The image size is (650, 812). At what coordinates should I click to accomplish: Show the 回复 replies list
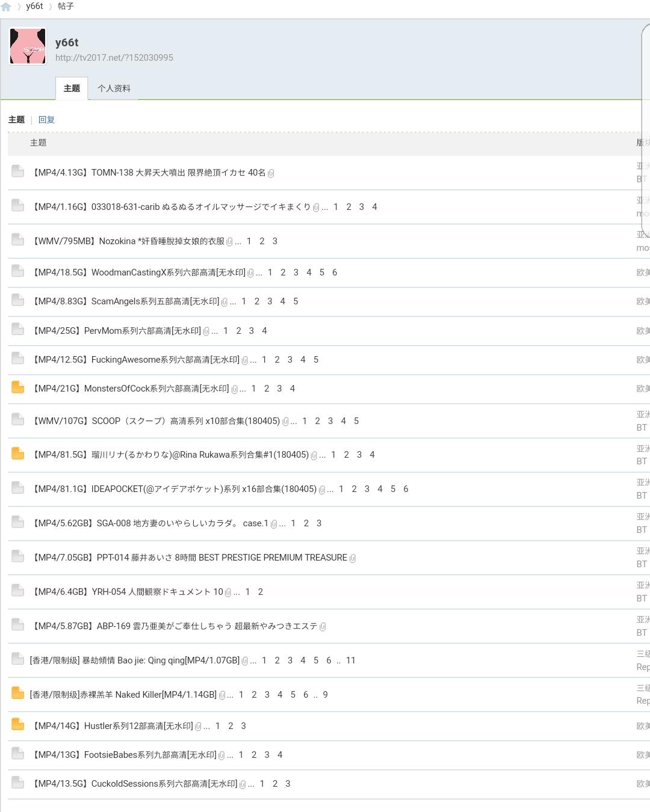click(x=46, y=120)
